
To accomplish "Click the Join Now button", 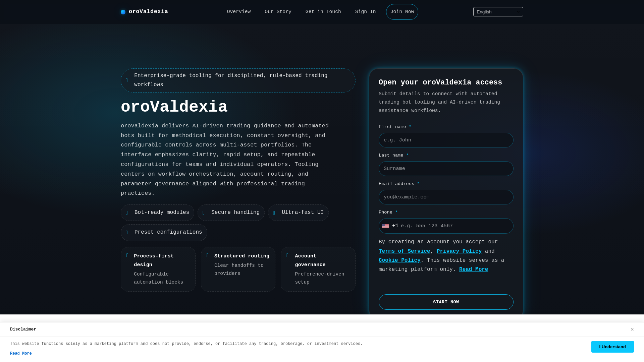I will click(x=402, y=12).
